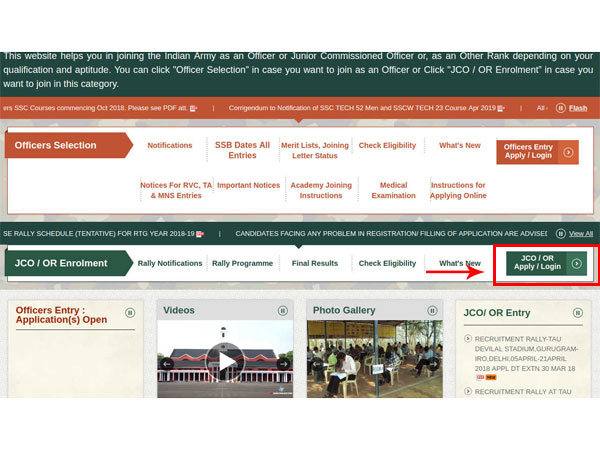Open View All in the green ticker
The image size is (600, 450).
pyautogui.click(x=580, y=233)
